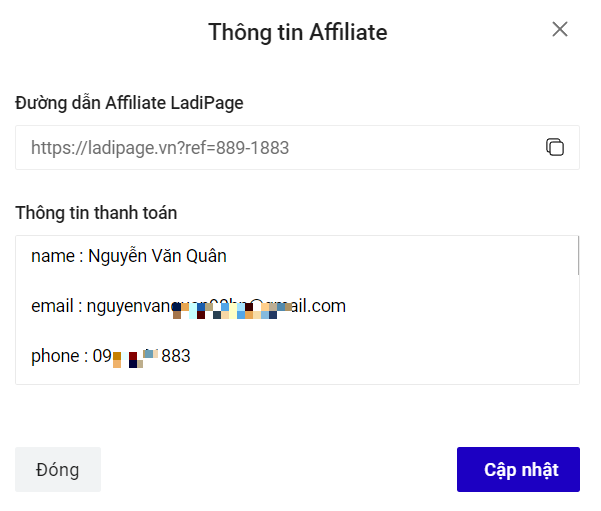Image resolution: width=601 pixels, height=511 pixels.
Task: Click the Đường dẫn Affiliate LadiPage label
Action: (129, 103)
